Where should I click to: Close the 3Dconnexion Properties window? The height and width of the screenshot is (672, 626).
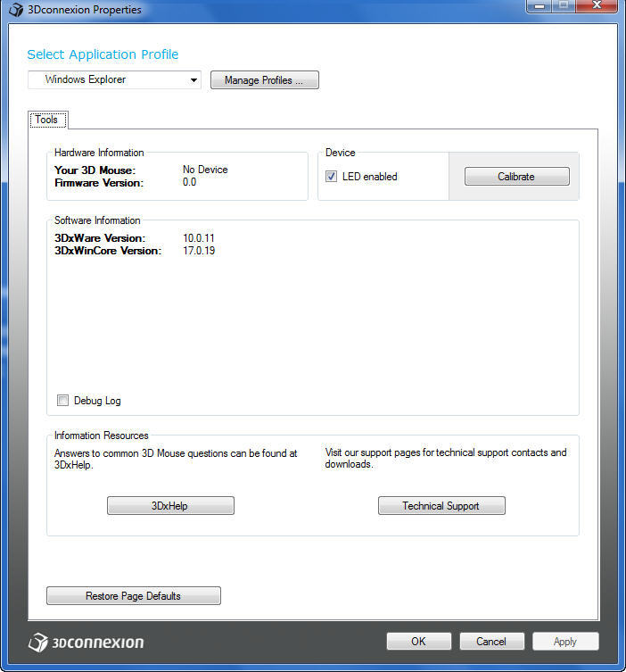click(x=596, y=6)
